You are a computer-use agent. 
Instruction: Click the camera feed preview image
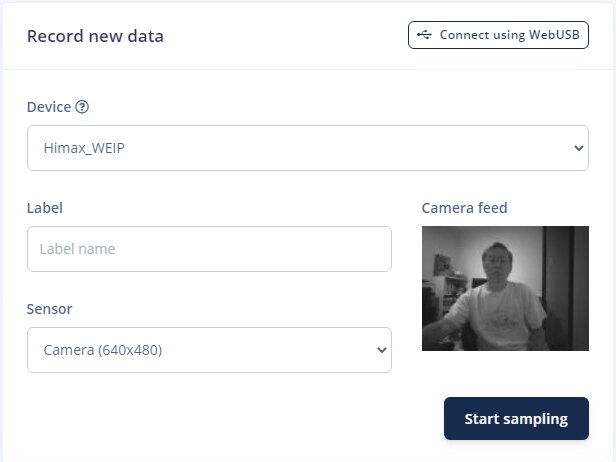[505, 288]
